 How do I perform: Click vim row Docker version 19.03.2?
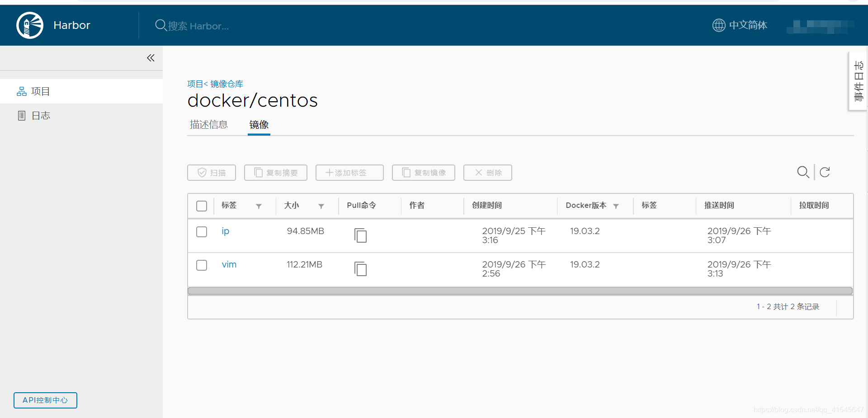(x=585, y=265)
